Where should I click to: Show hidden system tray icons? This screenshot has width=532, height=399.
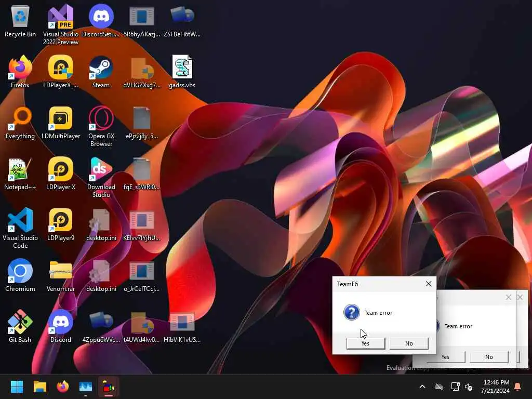[x=422, y=387]
